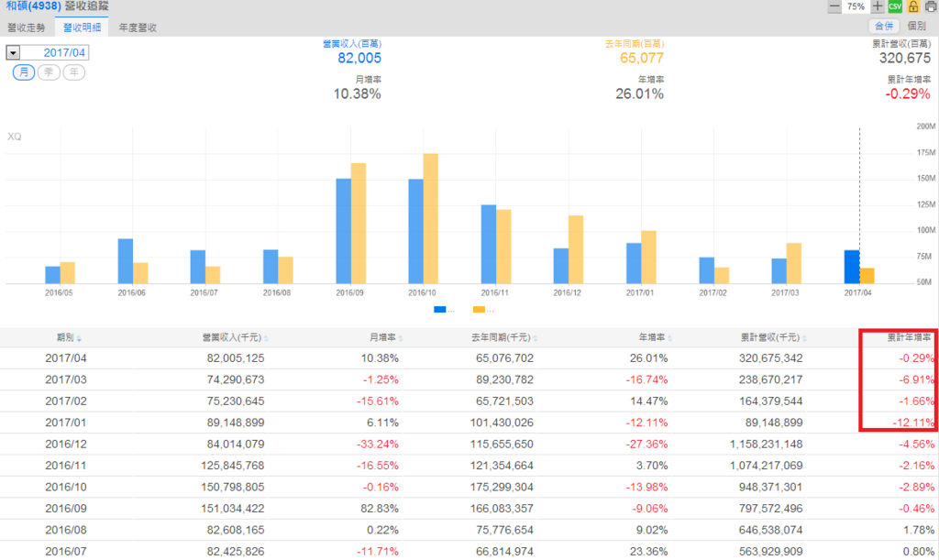
Task: Switch to 個別 individual view
Action: (x=916, y=26)
